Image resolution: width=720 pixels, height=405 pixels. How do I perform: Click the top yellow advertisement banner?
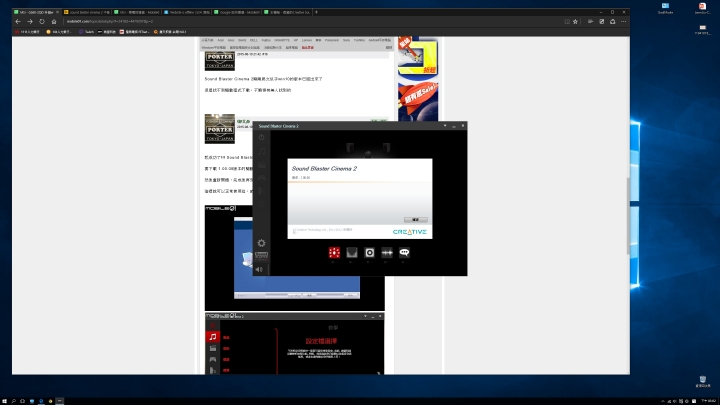point(418,56)
